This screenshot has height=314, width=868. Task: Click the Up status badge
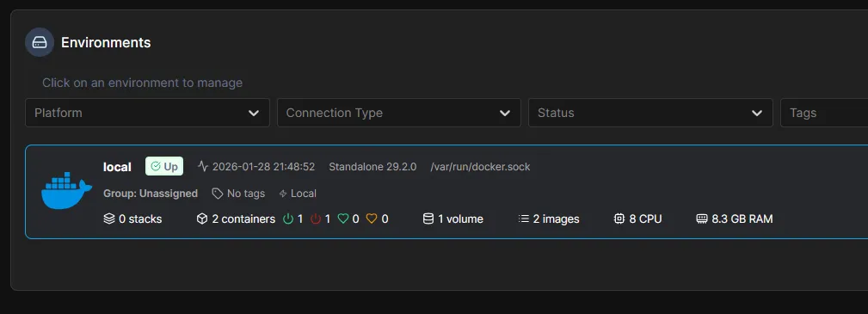coord(164,166)
